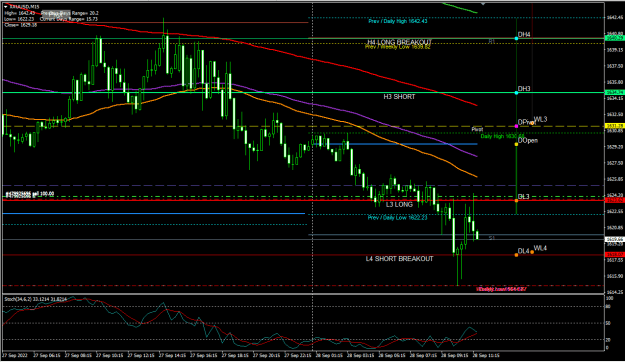Click the orange WL4 marker dot
The image size is (625, 362).
pyautogui.click(x=532, y=252)
